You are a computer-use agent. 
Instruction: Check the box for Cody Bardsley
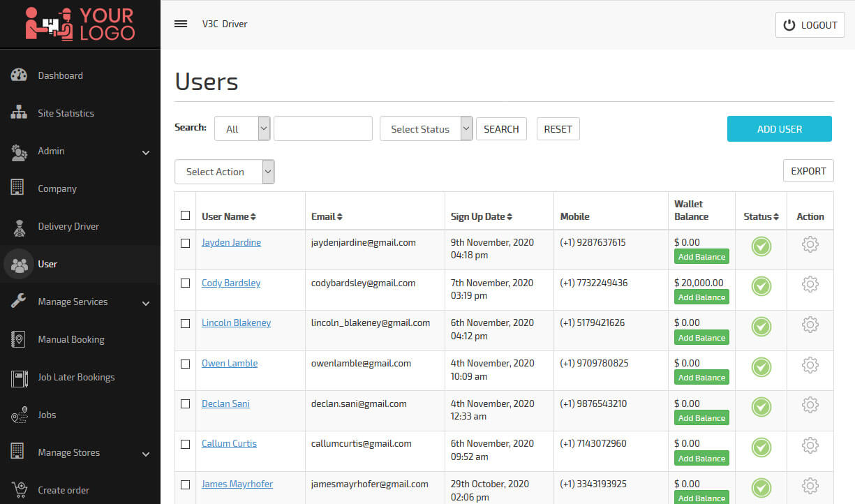(185, 283)
